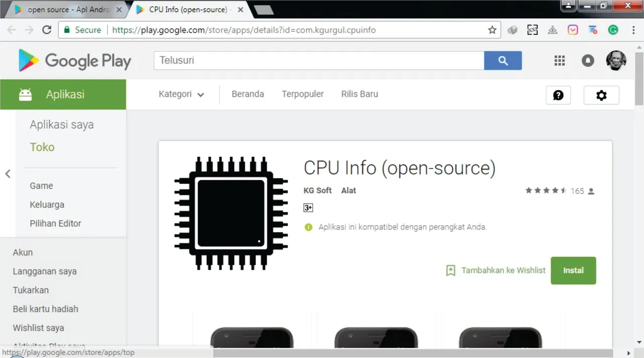
Task: Click the Google Play logo
Action: [x=75, y=60]
